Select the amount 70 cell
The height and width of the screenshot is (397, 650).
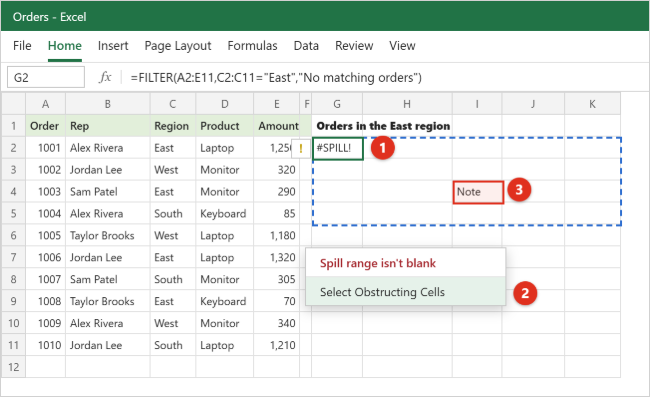pyautogui.click(x=276, y=301)
